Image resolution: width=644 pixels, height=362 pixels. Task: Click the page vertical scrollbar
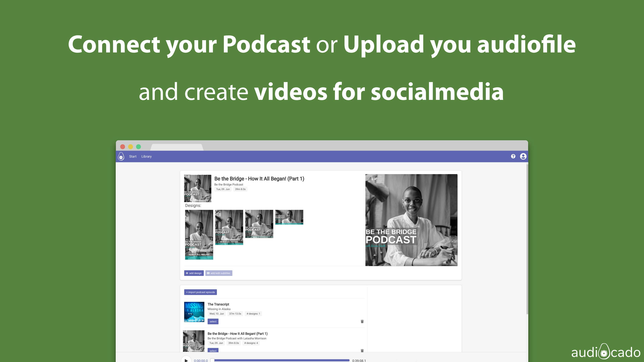click(x=527, y=239)
